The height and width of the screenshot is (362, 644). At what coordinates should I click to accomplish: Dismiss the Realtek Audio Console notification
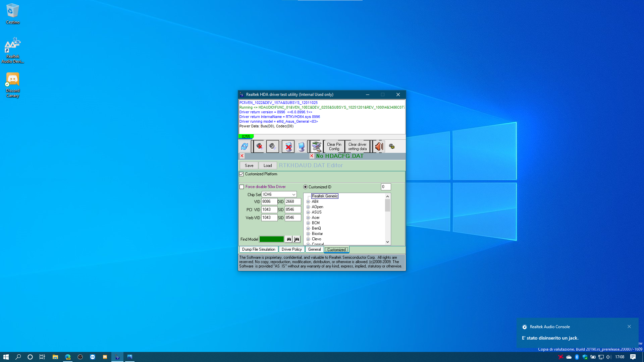click(629, 326)
